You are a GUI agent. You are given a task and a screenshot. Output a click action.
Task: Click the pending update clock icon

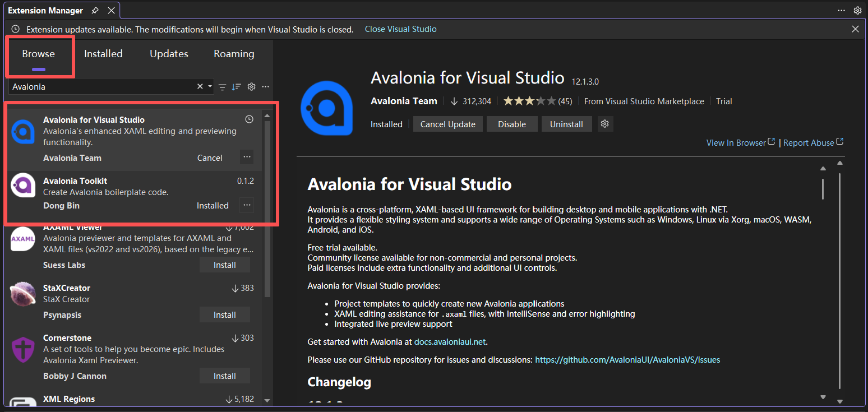250,119
